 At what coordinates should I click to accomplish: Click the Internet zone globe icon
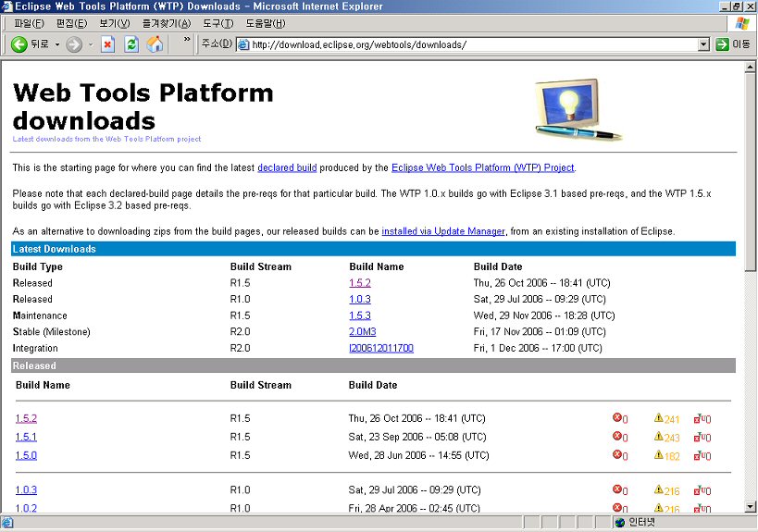pos(620,523)
